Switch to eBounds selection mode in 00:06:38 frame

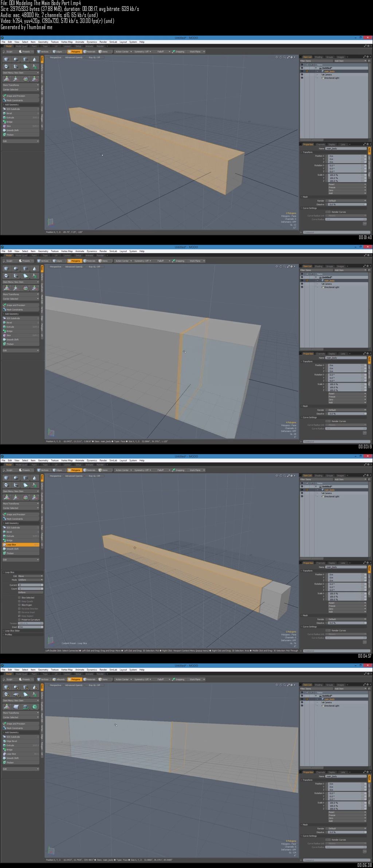(x=59, y=679)
